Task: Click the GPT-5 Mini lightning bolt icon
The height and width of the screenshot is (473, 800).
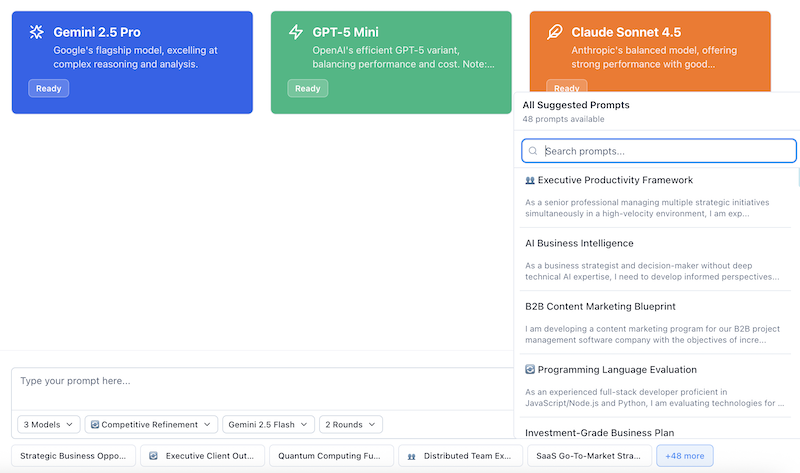Action: tap(295, 32)
